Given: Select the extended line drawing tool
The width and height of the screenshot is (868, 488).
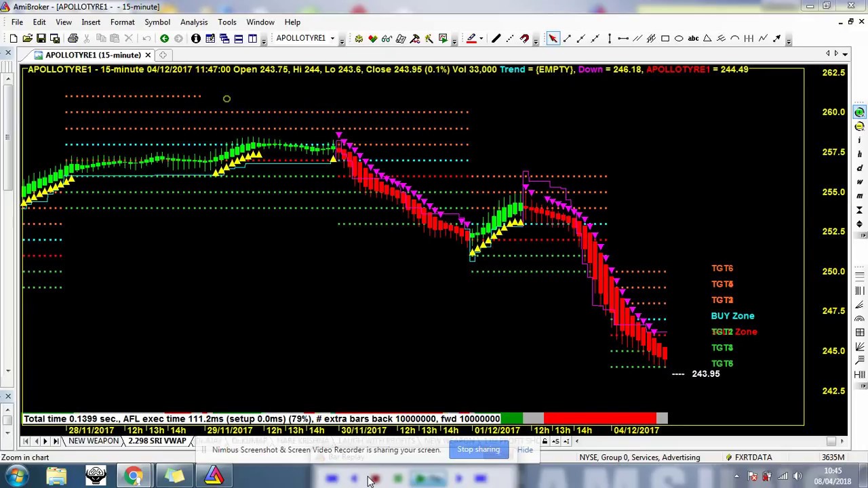Looking at the screenshot, I should click(595, 39).
